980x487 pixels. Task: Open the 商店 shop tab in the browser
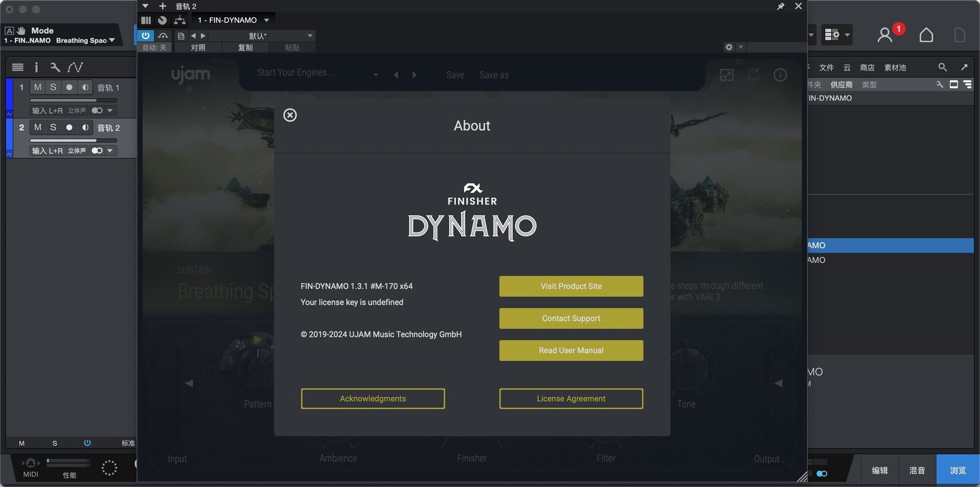tap(867, 68)
